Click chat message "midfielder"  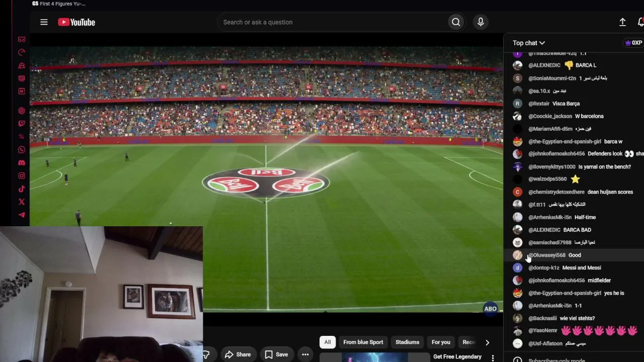coord(599,281)
